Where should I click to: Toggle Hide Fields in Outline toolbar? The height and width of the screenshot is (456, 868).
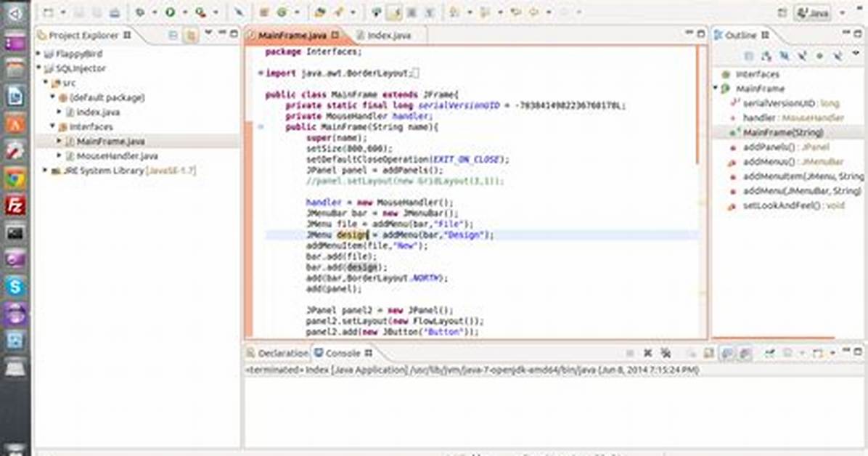pyautogui.click(x=785, y=55)
